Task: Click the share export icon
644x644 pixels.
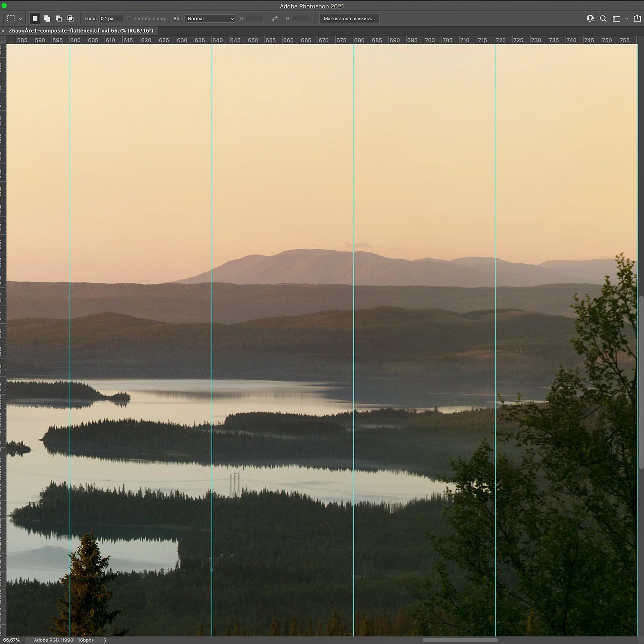Action: pos(637,18)
